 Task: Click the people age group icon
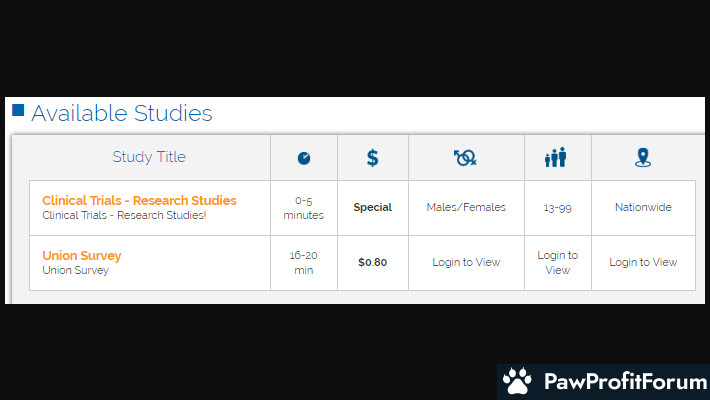pos(556,158)
